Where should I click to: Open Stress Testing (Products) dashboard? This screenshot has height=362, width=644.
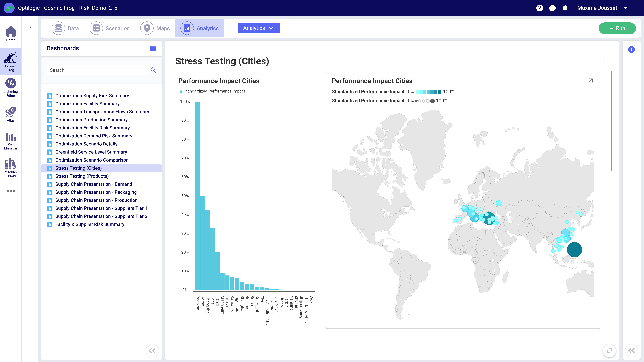point(82,176)
